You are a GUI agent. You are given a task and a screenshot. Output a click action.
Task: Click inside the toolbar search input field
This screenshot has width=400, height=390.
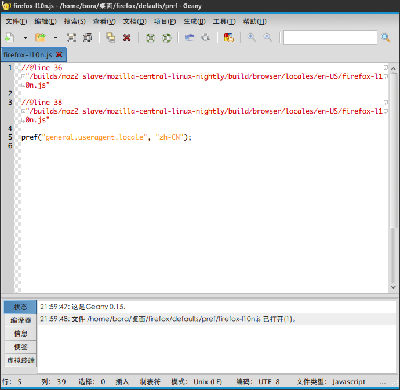pos(330,37)
